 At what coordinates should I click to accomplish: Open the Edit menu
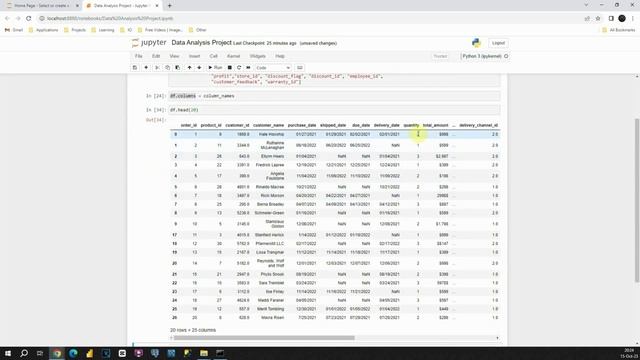pos(156,56)
